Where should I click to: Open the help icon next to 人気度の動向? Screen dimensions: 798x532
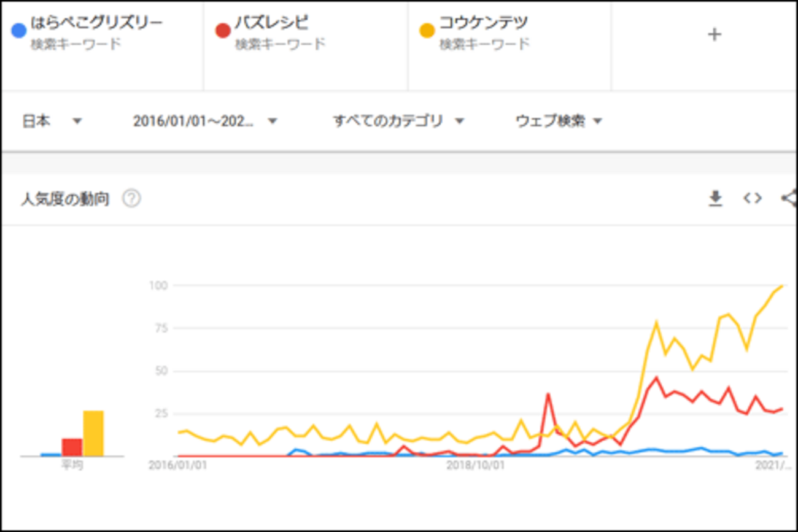click(131, 199)
